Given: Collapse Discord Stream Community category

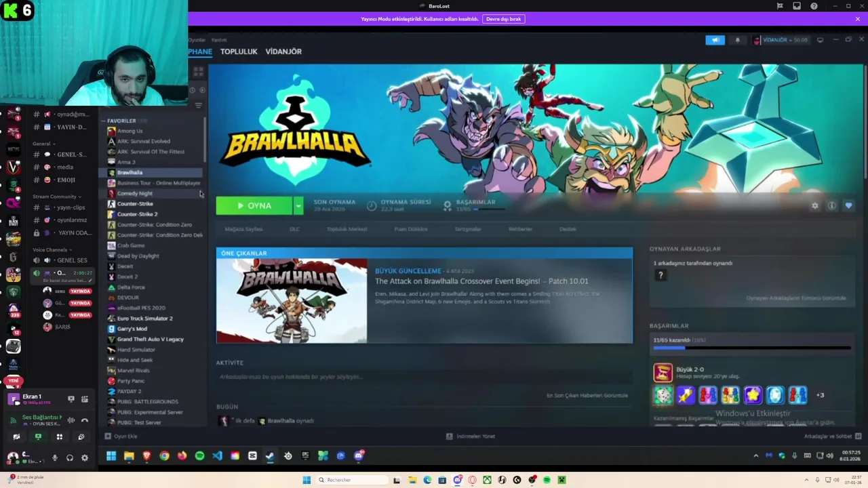Looking at the screenshot, I should coord(57,197).
